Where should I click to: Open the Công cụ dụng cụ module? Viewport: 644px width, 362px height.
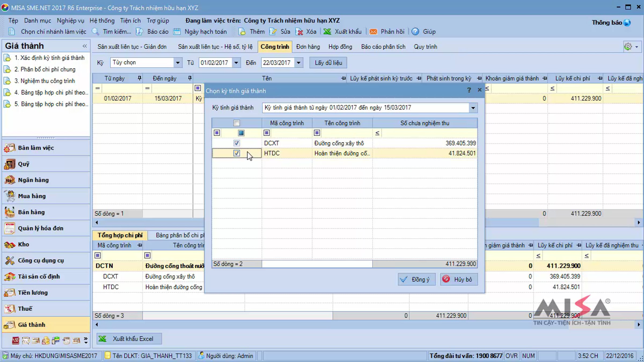(x=46, y=260)
